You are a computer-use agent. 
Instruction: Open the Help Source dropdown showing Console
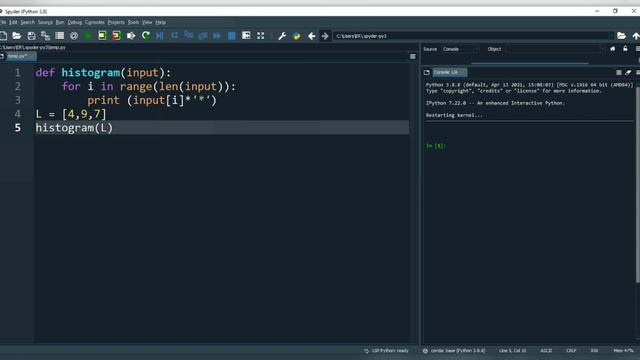tap(460, 49)
